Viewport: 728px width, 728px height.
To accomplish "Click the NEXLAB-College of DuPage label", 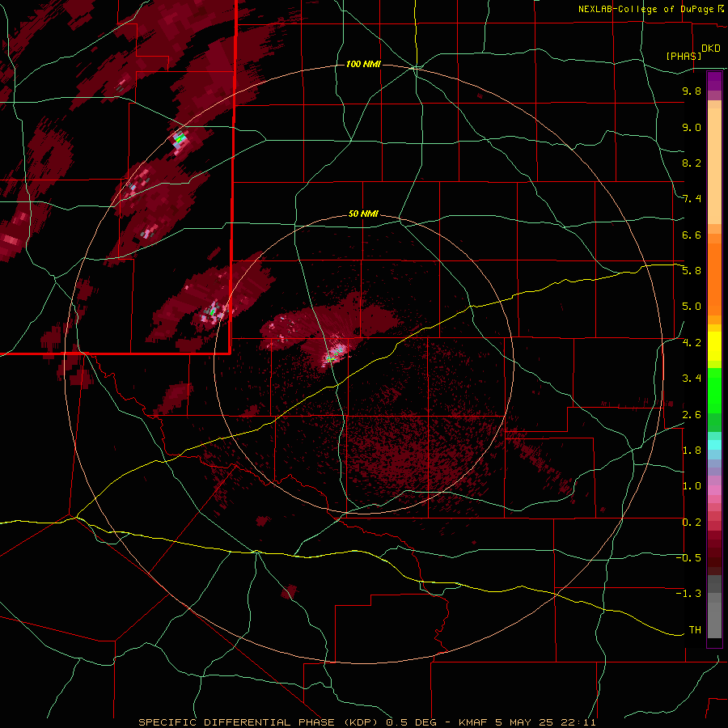I will click(x=650, y=9).
